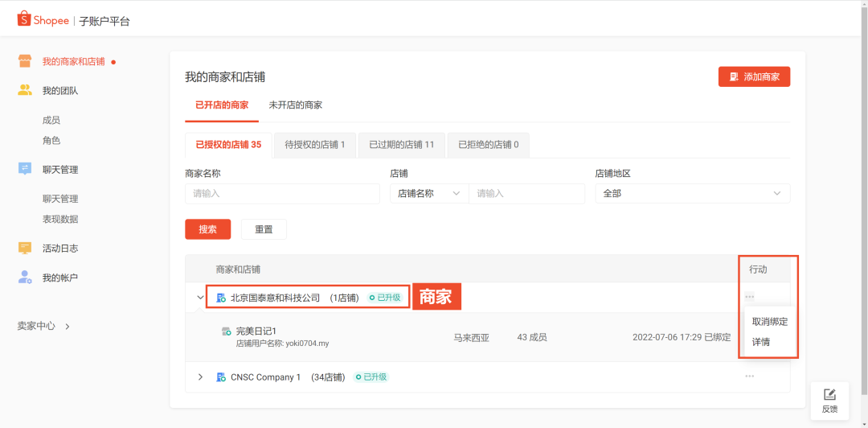868x428 pixels.
Task: Select 取消绑定 from the action menu
Action: 769,322
